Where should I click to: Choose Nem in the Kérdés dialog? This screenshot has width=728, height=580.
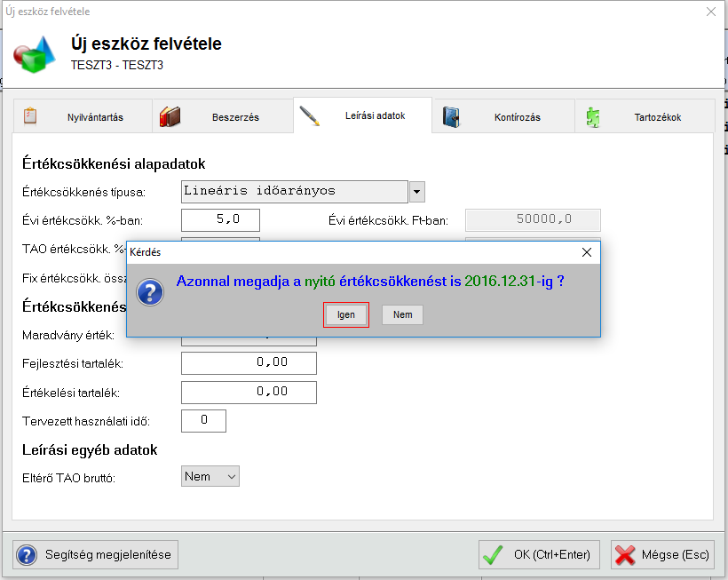pyautogui.click(x=402, y=314)
